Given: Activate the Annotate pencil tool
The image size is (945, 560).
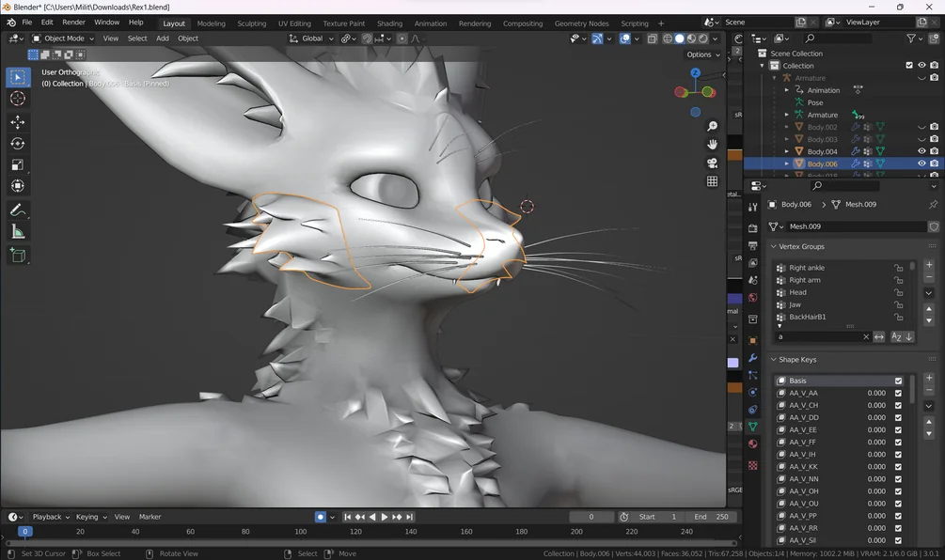Looking at the screenshot, I should (18, 210).
